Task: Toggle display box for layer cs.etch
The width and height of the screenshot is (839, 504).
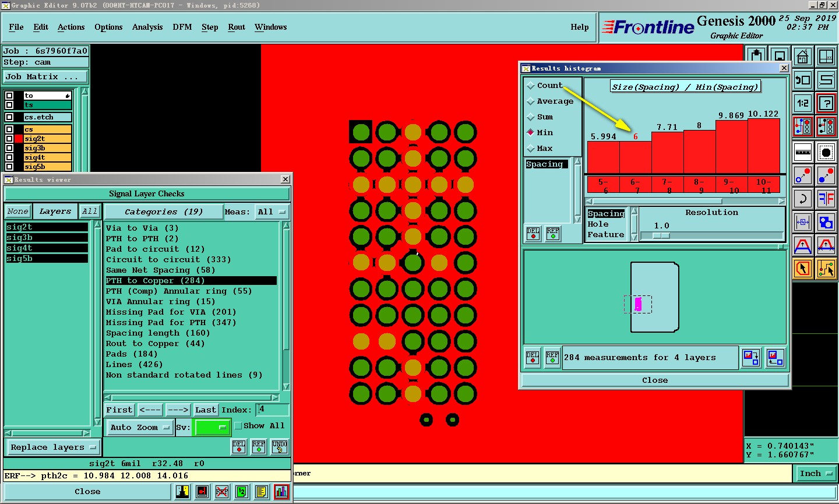Action: pos(9,117)
